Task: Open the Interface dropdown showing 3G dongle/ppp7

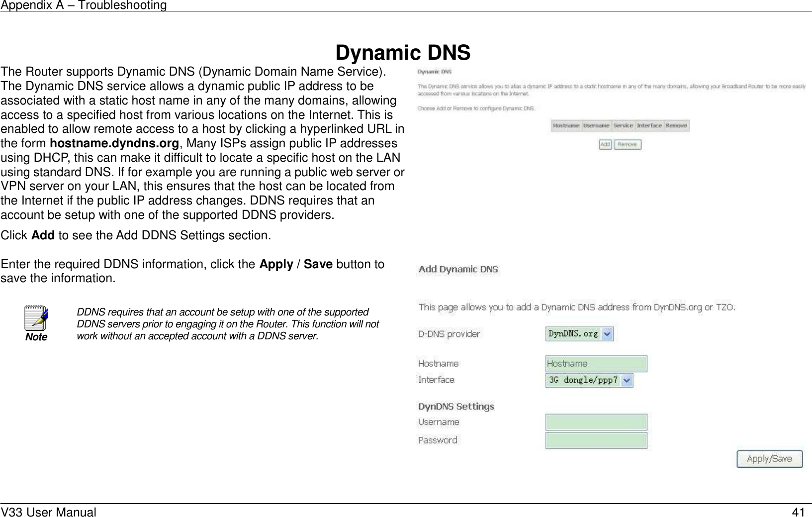Action: [x=589, y=380]
